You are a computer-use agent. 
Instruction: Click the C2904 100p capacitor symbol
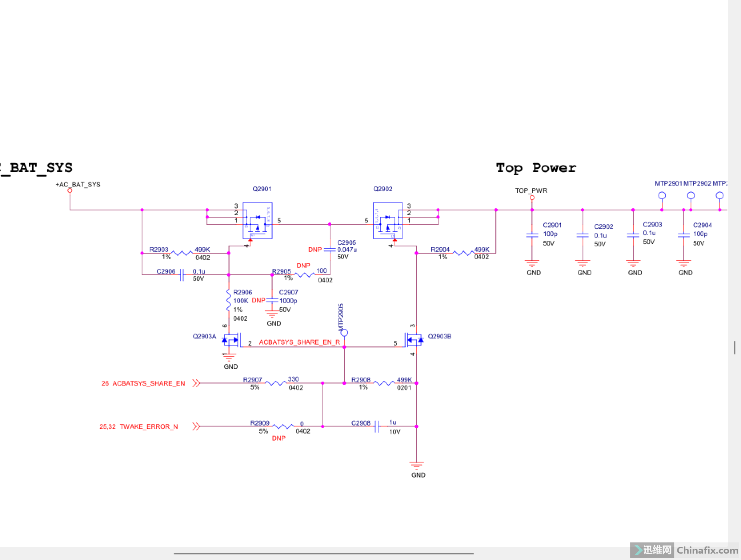pos(684,235)
